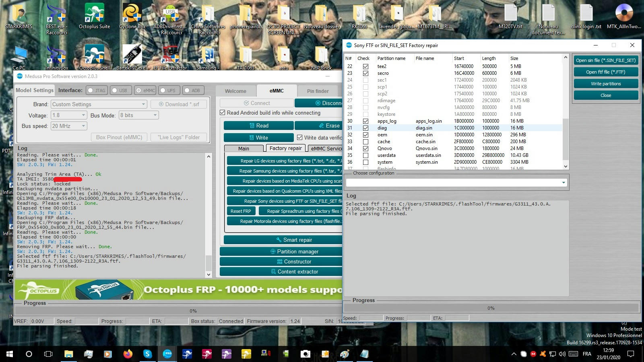This screenshot has height=362, width=644.
Task: Click the progress bar in the Sony dialog
Action: pyautogui.click(x=491, y=308)
